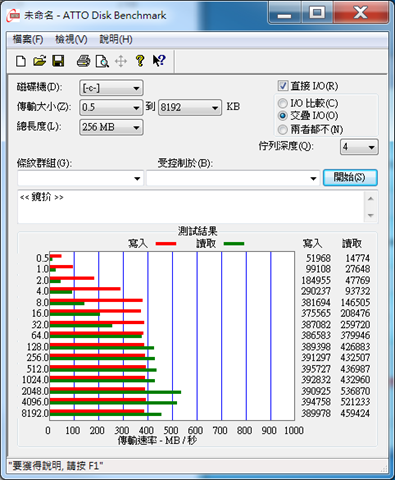395x480 pixels.
Task: Click the 開始(S) start button
Action: (350, 177)
